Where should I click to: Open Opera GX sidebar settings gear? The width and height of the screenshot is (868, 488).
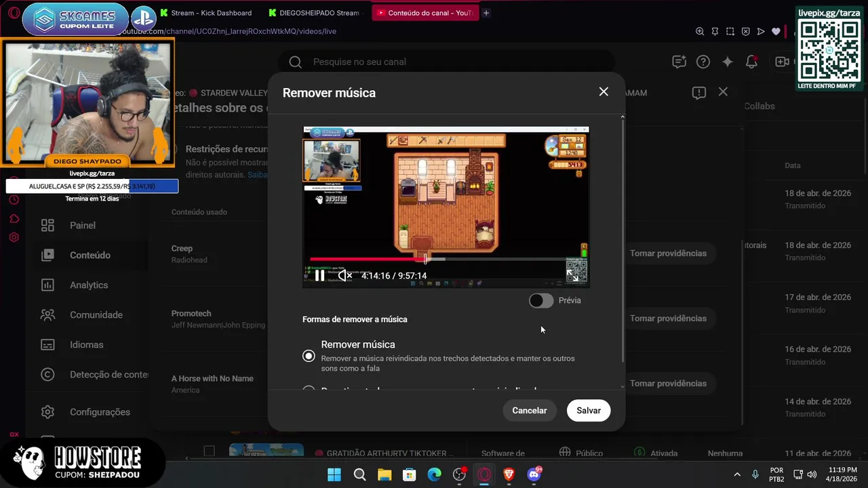[x=14, y=237]
